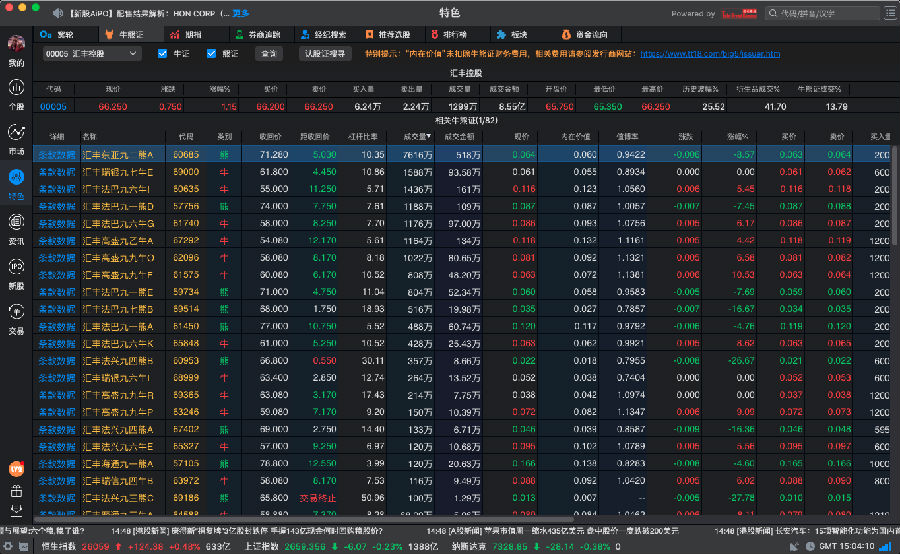900x554 pixels.
Task: Select row with code 61575
Action: click(x=463, y=275)
